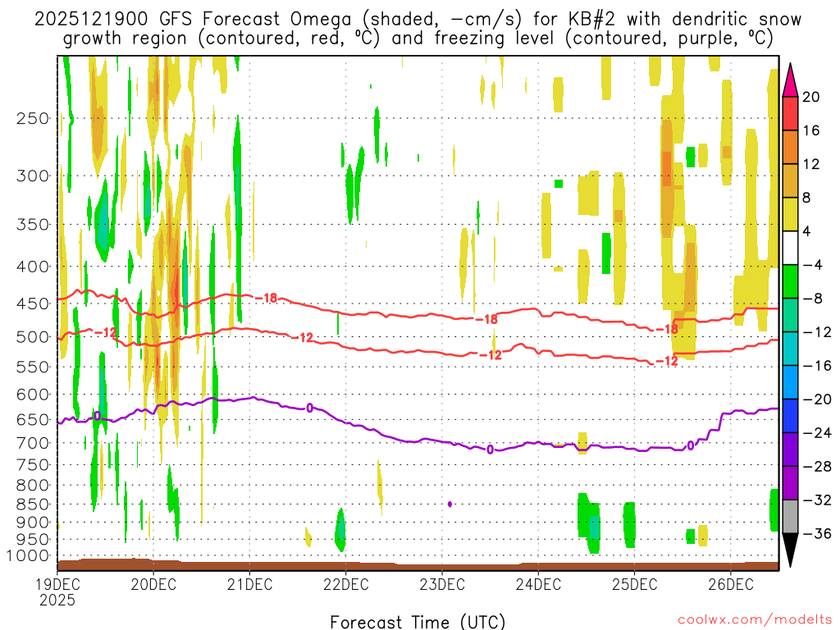
Task: Click the 450 pressure level label
Action: click(x=33, y=304)
